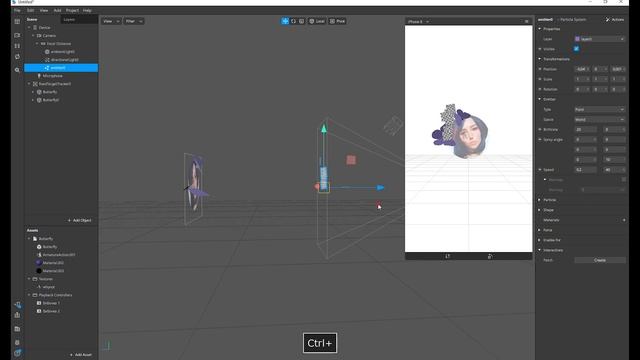Collapse the Focal Distance tree node

tap(37, 44)
